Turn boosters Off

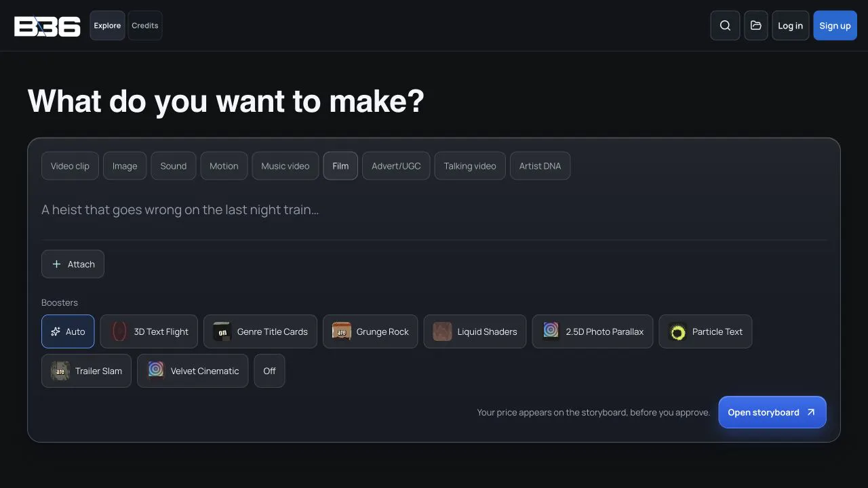pyautogui.click(x=269, y=371)
